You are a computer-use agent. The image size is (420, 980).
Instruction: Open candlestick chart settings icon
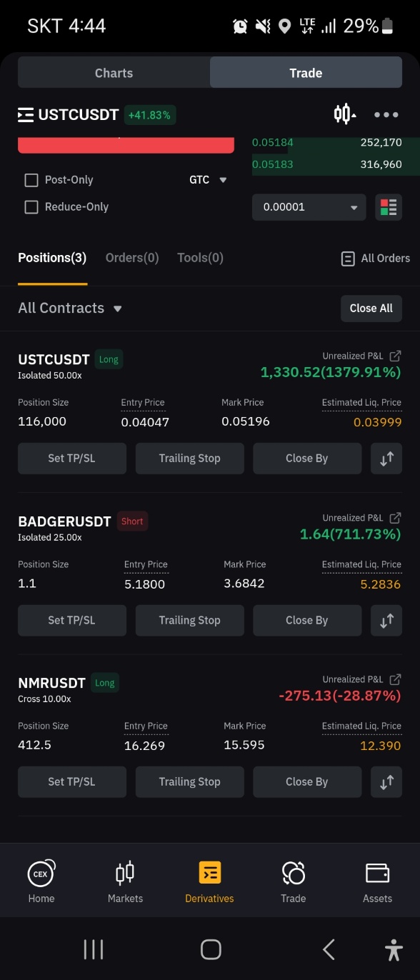(344, 114)
